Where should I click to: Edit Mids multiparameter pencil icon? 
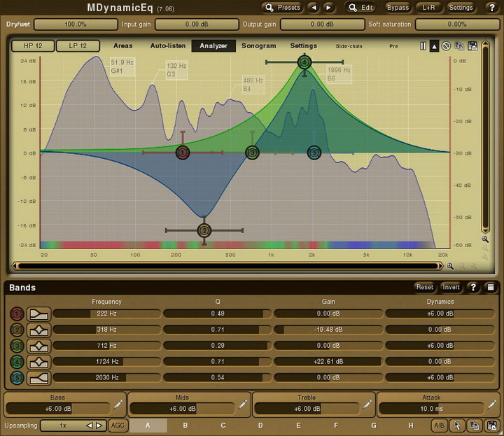[x=243, y=405]
